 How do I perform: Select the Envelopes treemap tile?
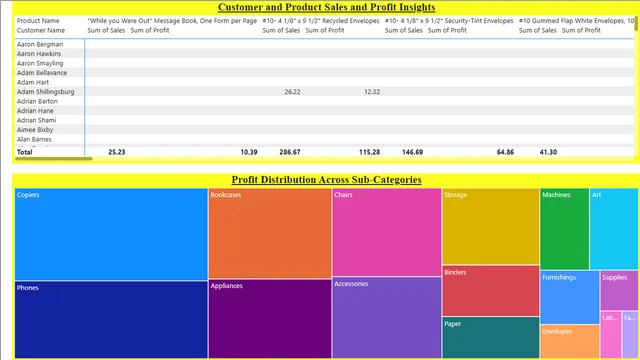coord(569,342)
